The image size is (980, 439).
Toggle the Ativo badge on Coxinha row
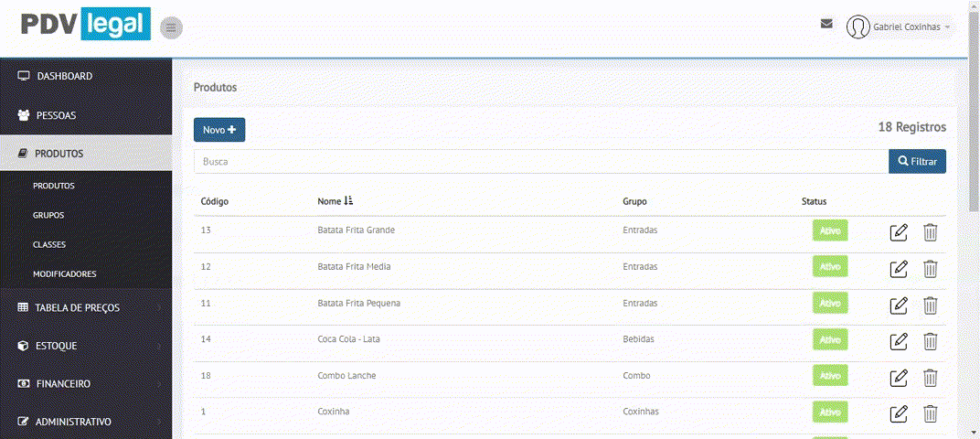(x=830, y=412)
